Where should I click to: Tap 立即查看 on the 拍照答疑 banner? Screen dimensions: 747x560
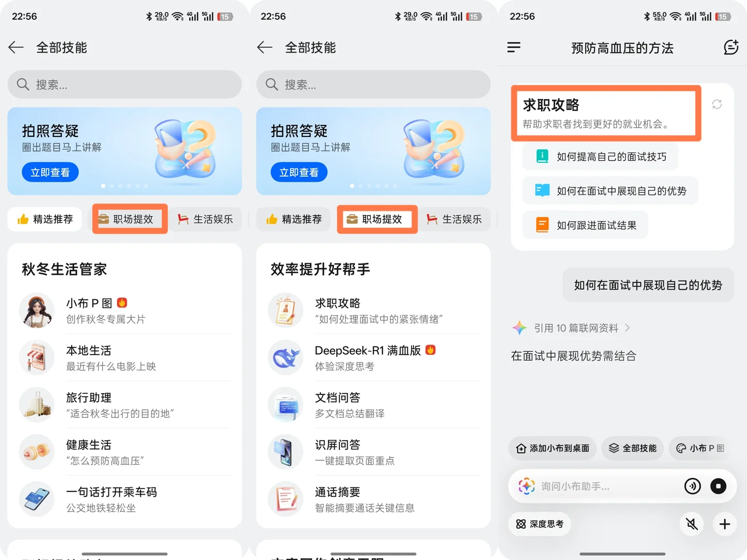(50, 172)
